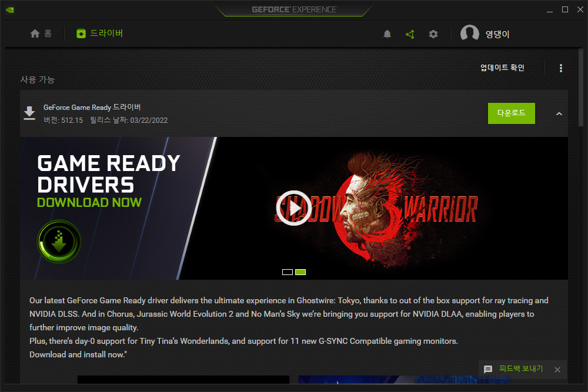Click the green share icon
Image resolution: width=588 pixels, height=392 pixels.
coord(410,34)
